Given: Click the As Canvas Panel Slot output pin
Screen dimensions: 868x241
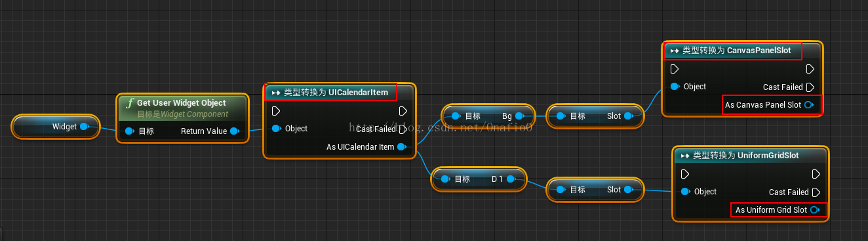Looking at the screenshot, I should click(809, 105).
